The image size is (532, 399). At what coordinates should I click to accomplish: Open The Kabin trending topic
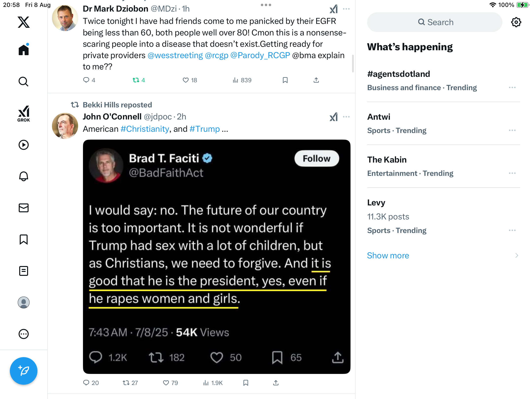[387, 160]
